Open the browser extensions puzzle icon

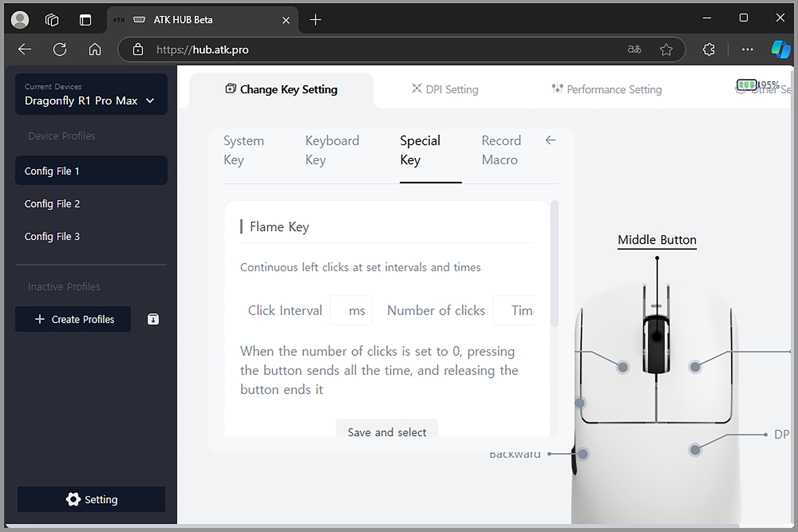click(709, 49)
